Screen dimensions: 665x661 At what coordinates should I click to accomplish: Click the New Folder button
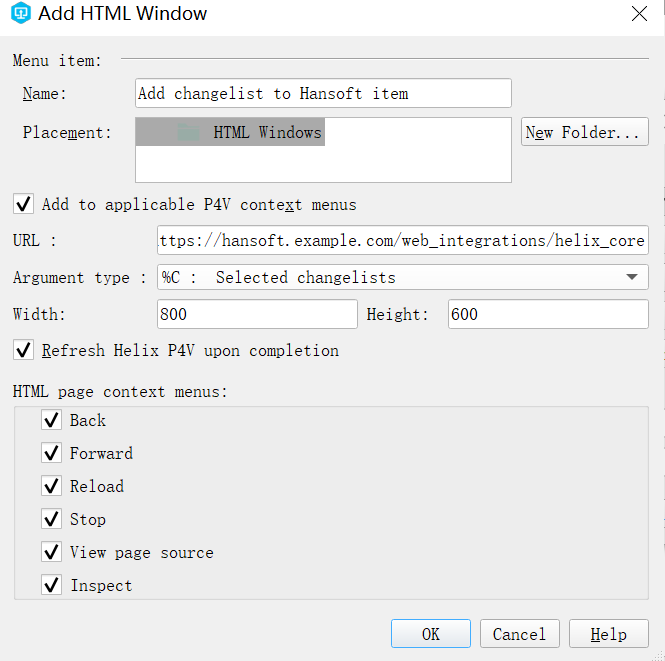tap(585, 132)
